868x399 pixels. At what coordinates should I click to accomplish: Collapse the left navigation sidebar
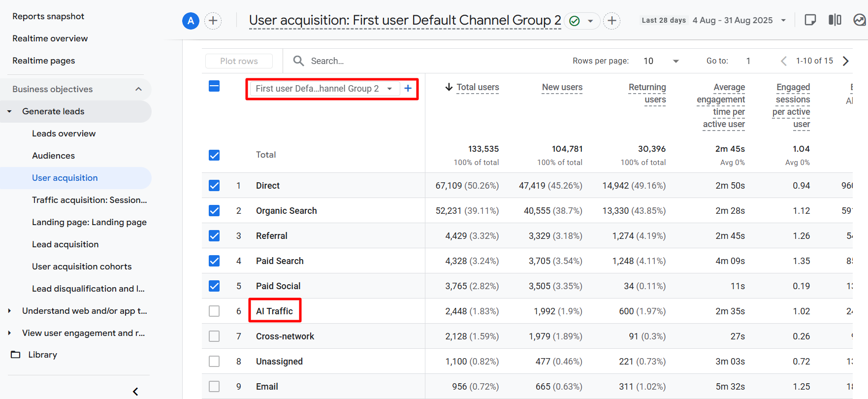tap(136, 392)
